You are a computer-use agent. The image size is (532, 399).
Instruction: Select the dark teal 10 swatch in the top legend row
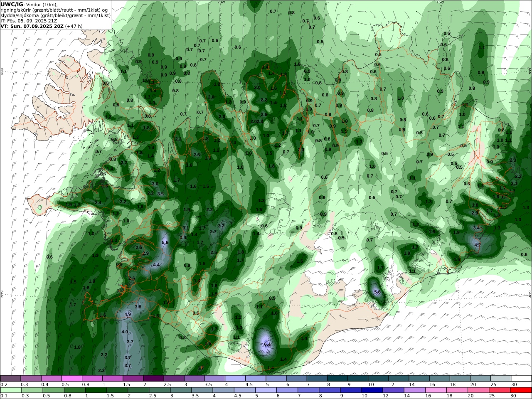[x=378, y=378]
